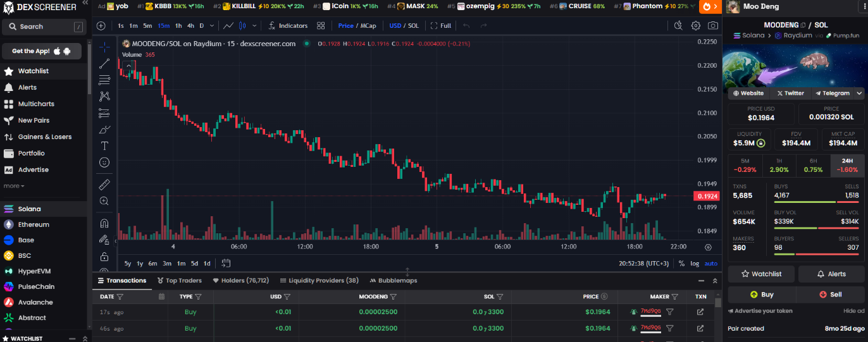The width and height of the screenshot is (868, 342).
Task: Open the Fibonacci retracement tool
Action: pos(104,80)
